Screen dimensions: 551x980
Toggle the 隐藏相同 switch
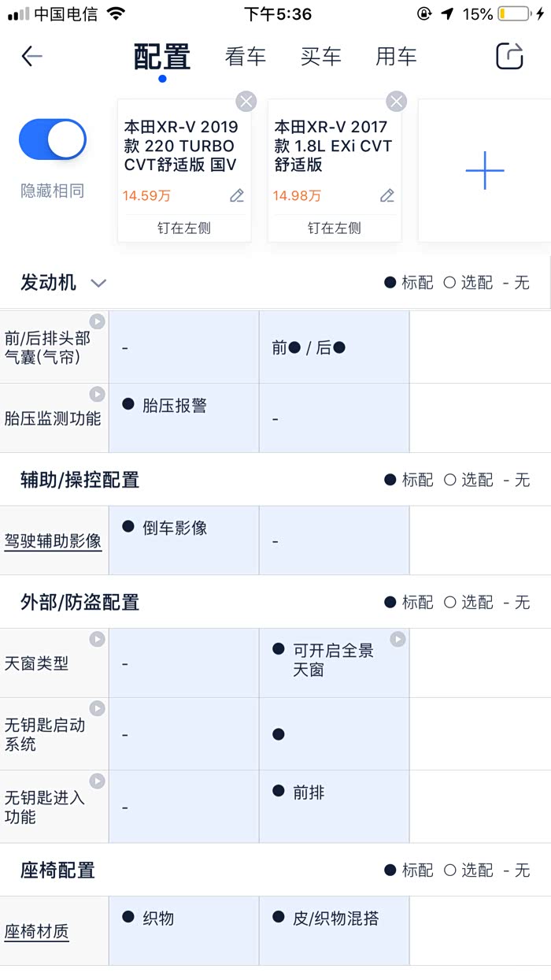tap(53, 140)
